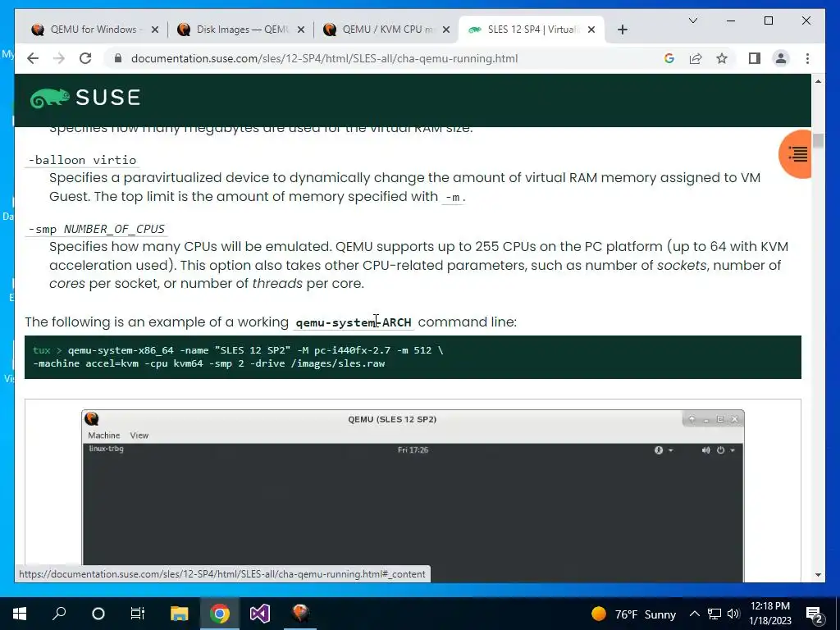The width and height of the screenshot is (840, 630).
Task: Bookmark this page with star
Action: [x=722, y=58]
